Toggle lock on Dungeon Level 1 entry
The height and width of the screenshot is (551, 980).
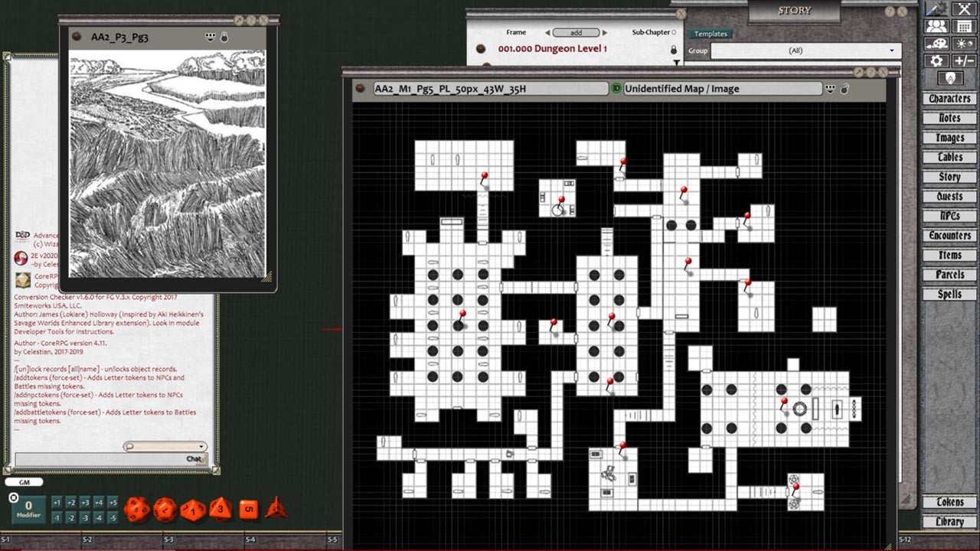(674, 50)
